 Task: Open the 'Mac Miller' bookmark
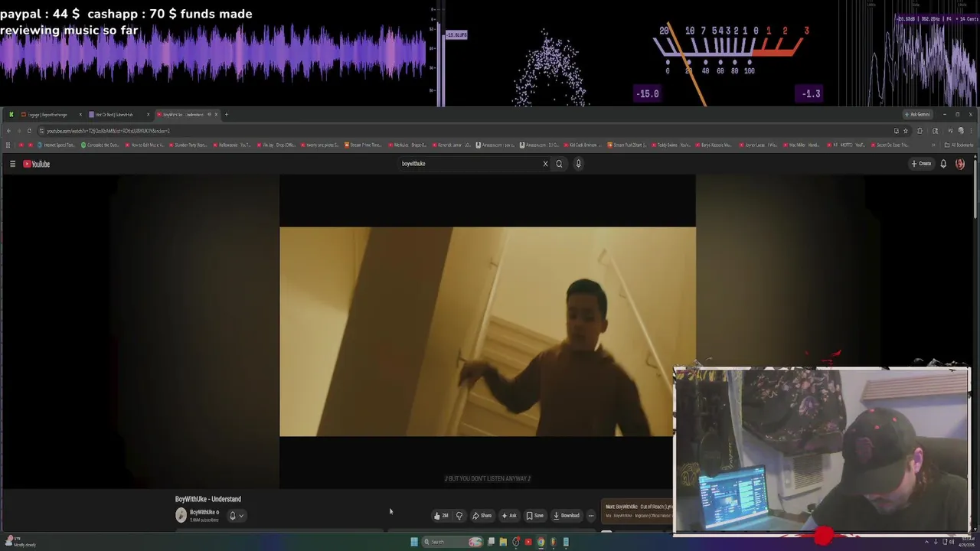point(803,145)
